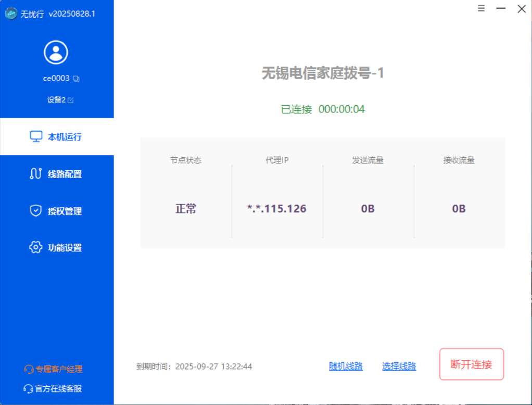Click the gear icon for 功能设置
Viewport: 532px width, 405px height.
(35, 248)
